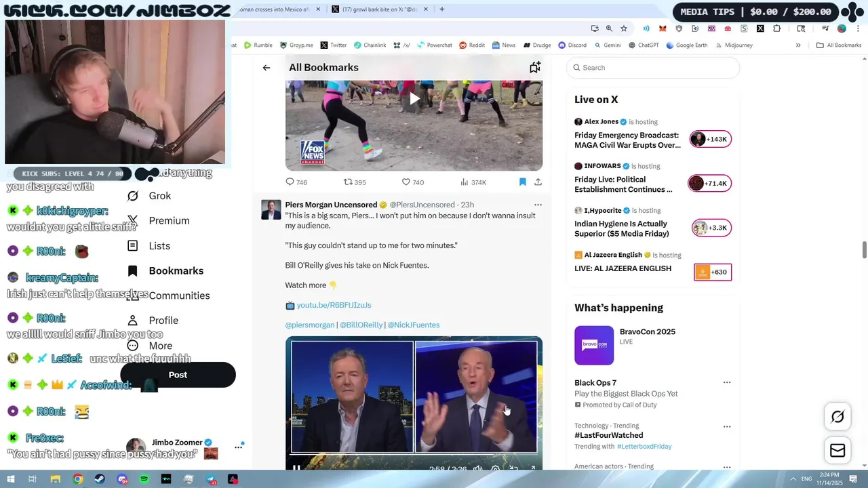Viewport: 868px width, 488px height.
Task: Expand hidden bookmarks chevron
Action: click(798, 45)
